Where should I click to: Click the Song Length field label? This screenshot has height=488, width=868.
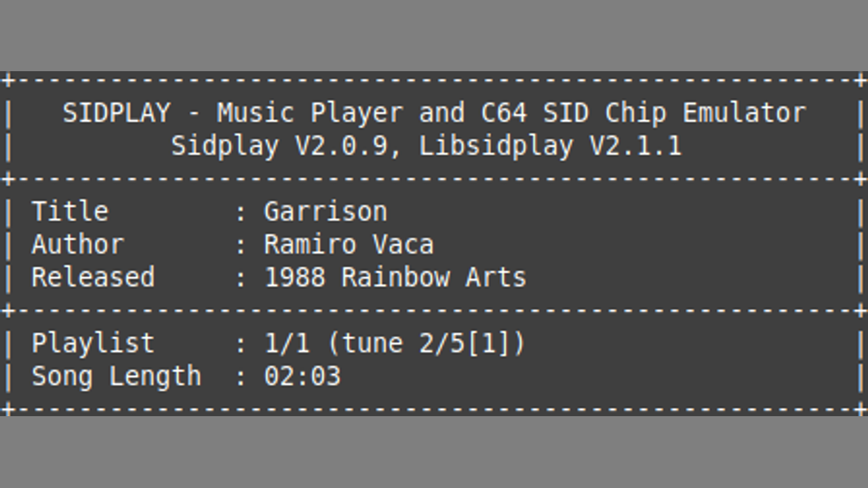(x=116, y=376)
